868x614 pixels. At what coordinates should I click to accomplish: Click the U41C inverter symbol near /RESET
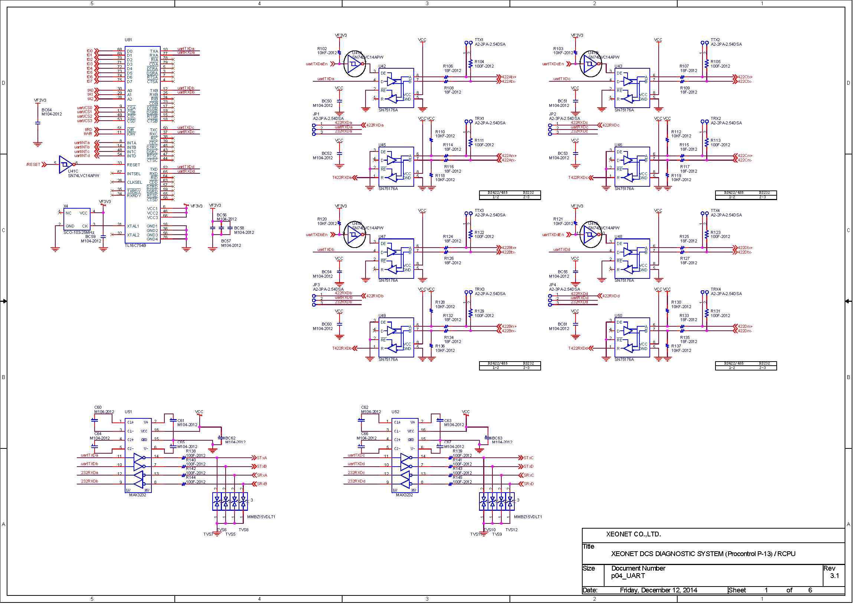[65, 164]
